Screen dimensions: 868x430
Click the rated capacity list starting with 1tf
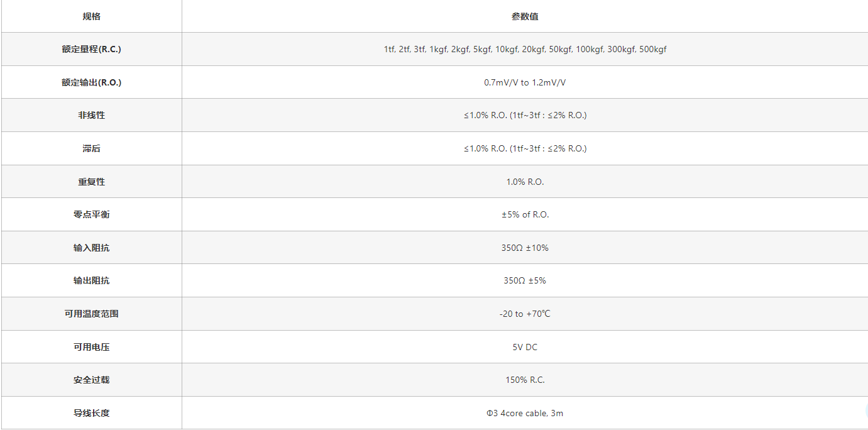[x=525, y=49]
